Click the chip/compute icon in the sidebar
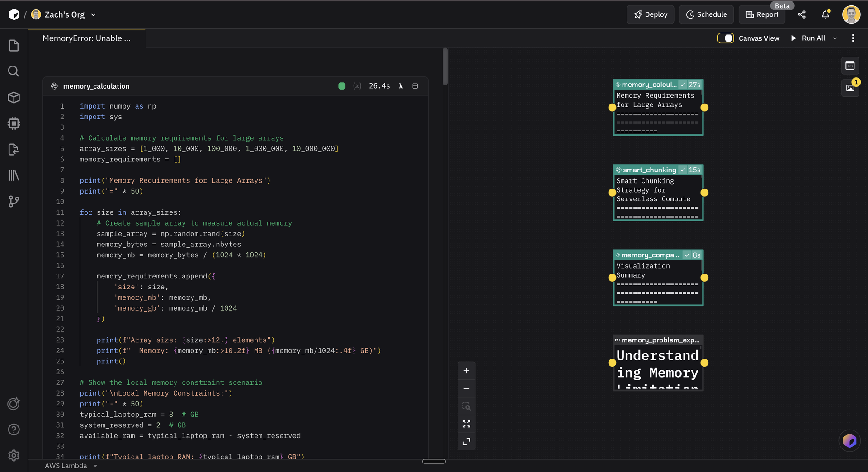 tap(14, 123)
